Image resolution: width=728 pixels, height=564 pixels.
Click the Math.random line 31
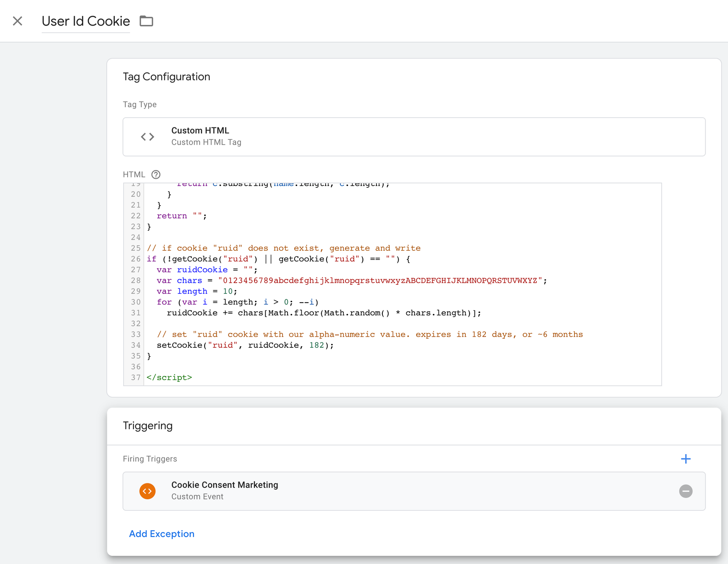coord(324,313)
